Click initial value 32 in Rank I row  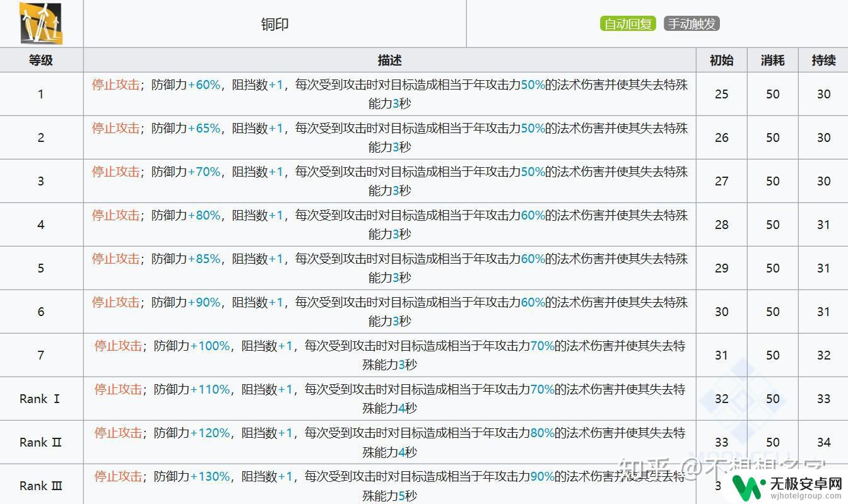click(721, 399)
